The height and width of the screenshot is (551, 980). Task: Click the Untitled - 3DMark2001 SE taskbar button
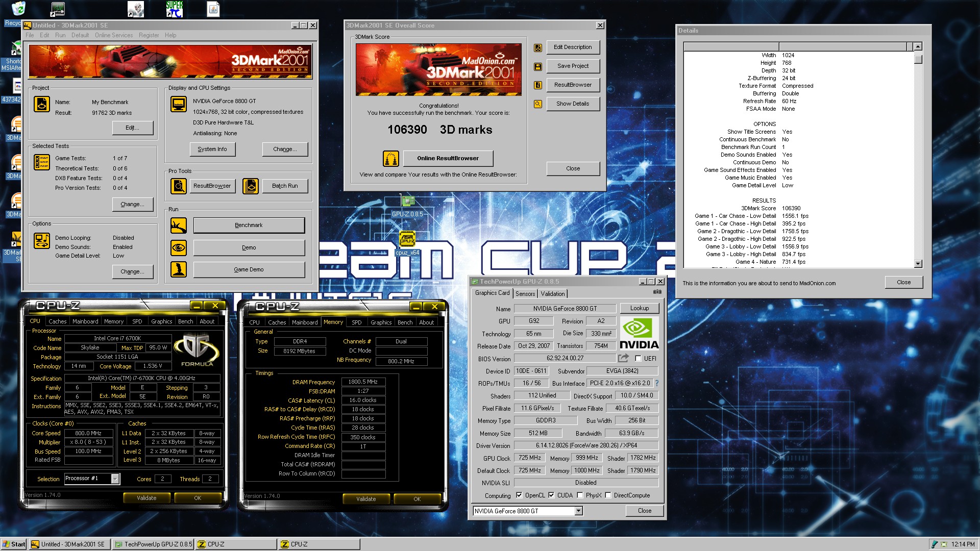(69, 544)
